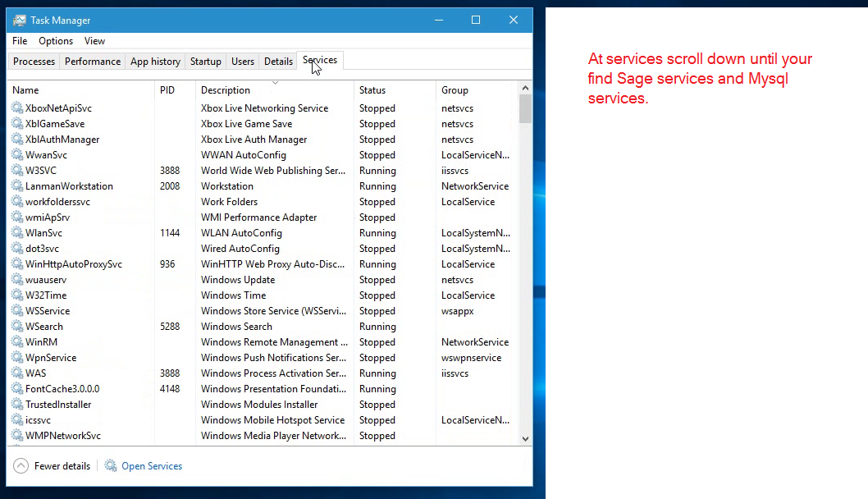Viewport: 868px width, 499px height.
Task: Sort by the Name column header
Action: click(81, 90)
